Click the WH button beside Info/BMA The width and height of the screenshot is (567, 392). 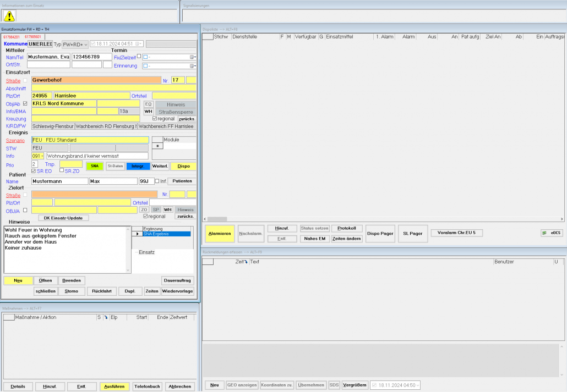[148, 112]
